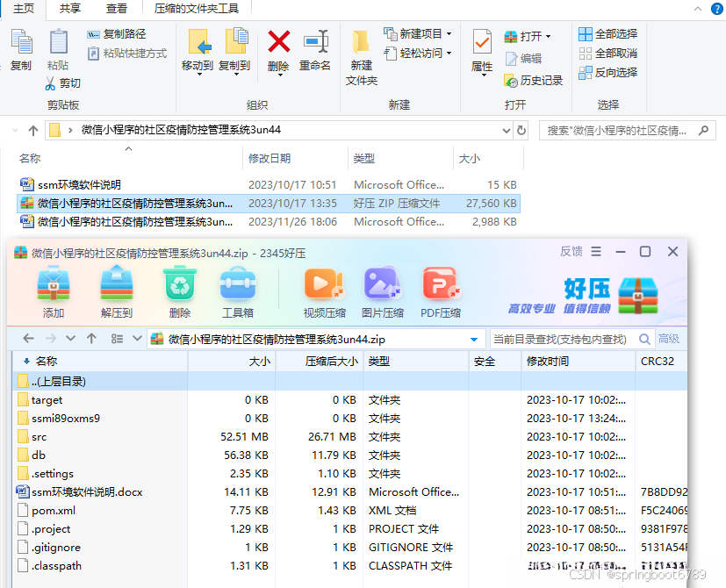Select the db folder row

(349, 455)
